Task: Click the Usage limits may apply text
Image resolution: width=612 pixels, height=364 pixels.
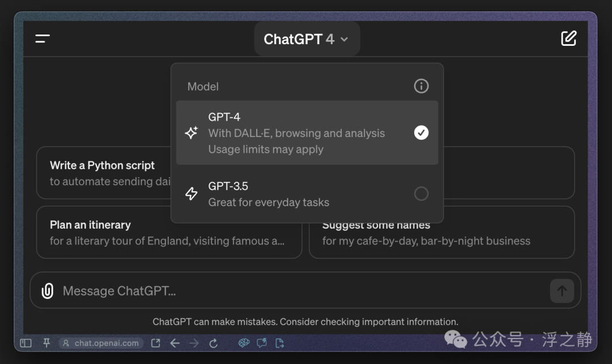Action: tap(266, 149)
